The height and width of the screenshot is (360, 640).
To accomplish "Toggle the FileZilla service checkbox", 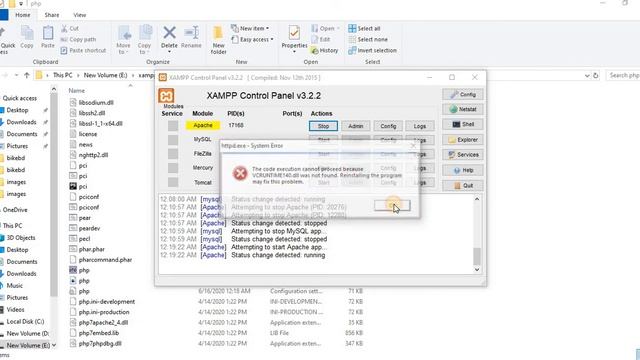I will (173, 154).
